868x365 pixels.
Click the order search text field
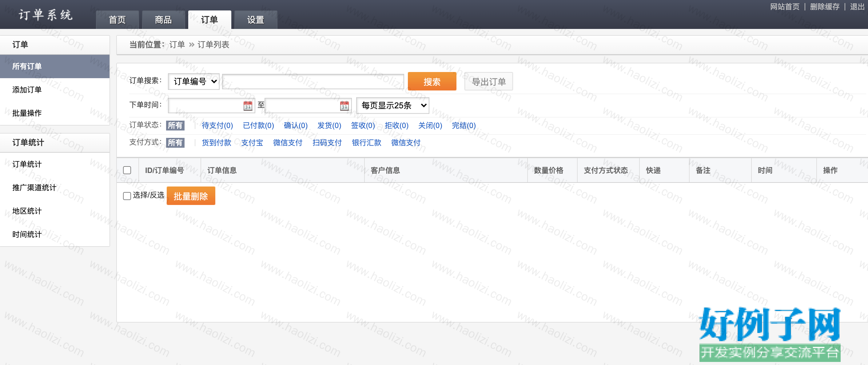(x=313, y=82)
